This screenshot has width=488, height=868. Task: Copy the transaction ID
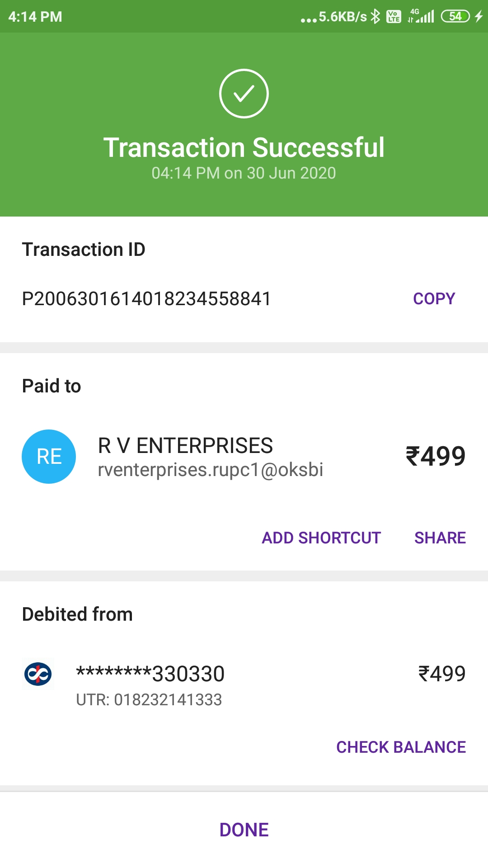click(434, 299)
